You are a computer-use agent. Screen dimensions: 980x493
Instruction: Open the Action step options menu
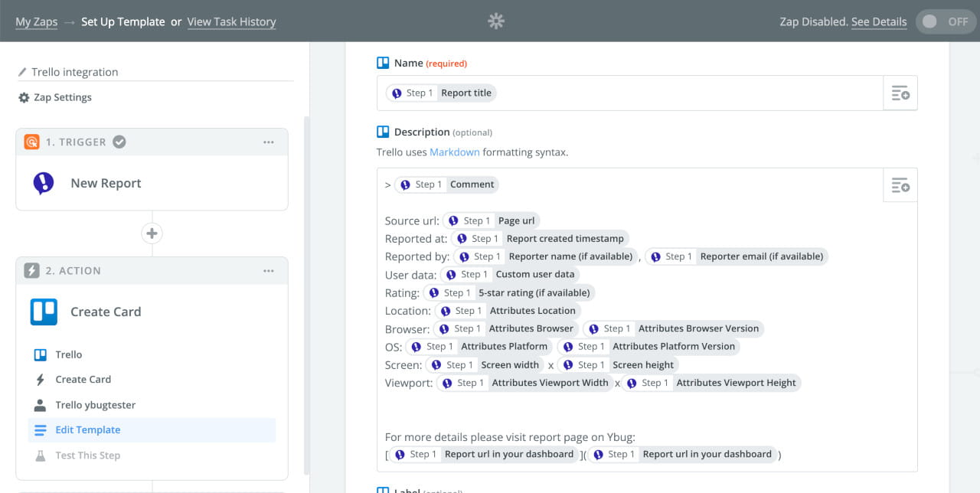click(269, 270)
